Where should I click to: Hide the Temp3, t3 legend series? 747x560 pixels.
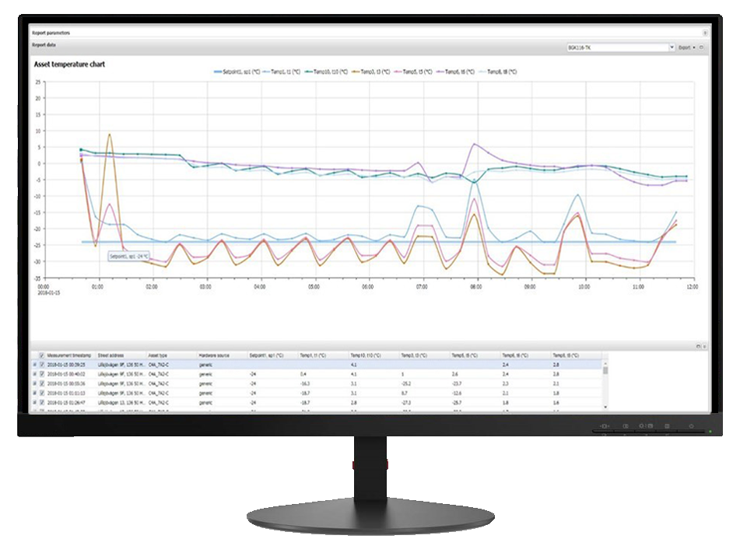point(371,72)
